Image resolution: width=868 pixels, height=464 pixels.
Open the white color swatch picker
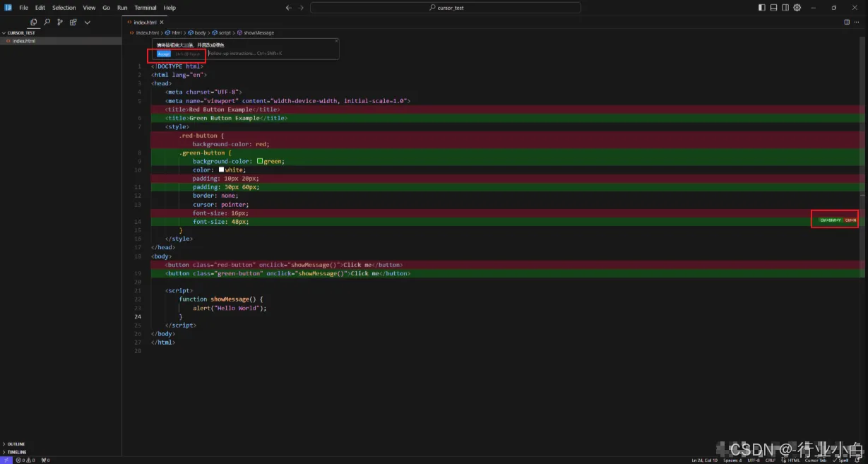221,169
